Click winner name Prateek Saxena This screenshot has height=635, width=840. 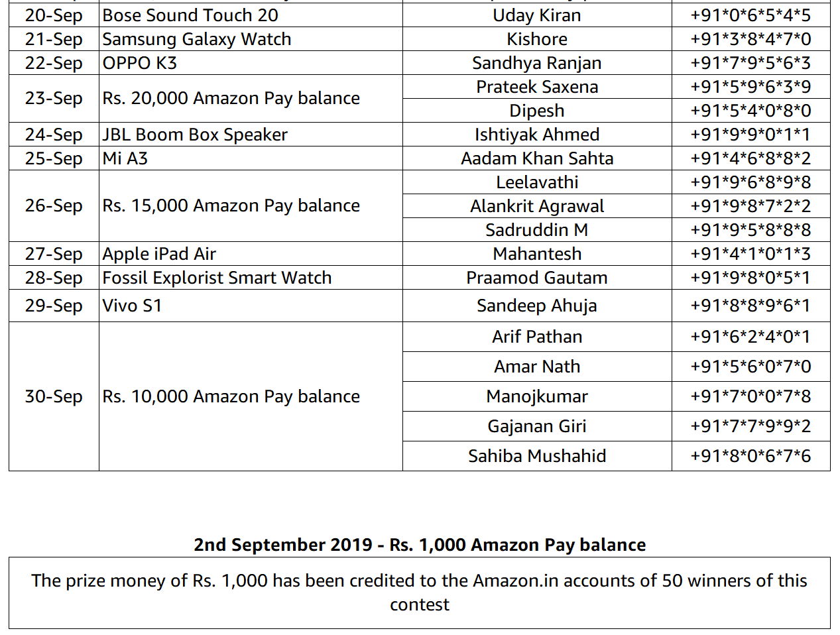click(537, 87)
